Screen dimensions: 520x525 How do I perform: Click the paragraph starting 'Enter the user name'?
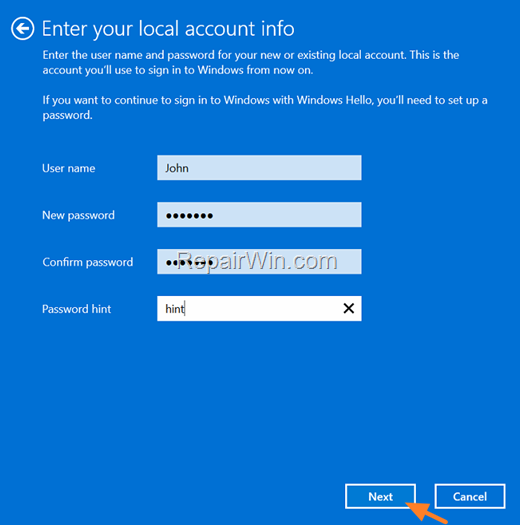pyautogui.click(x=250, y=62)
